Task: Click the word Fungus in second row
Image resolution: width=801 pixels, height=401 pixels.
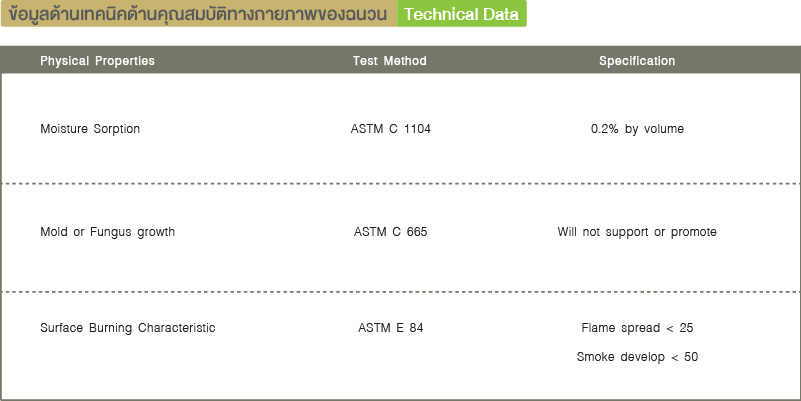Action: pos(111,232)
